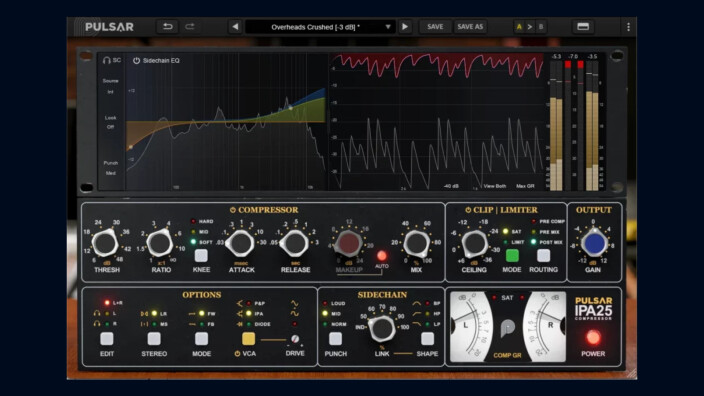The image size is (704, 396).
Task: Open the Overheads Crushed preset dropdown
Action: 320,27
